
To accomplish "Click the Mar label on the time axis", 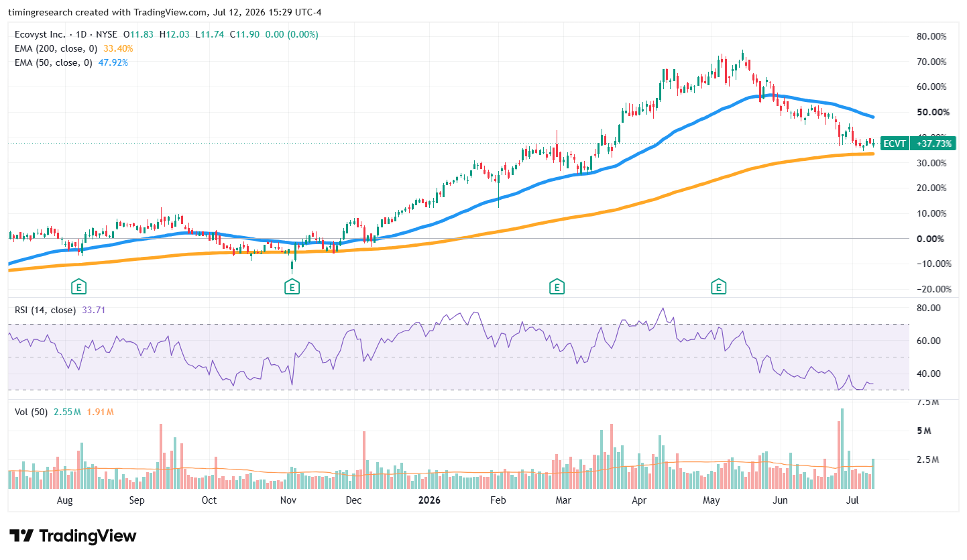I will pyautogui.click(x=563, y=500).
